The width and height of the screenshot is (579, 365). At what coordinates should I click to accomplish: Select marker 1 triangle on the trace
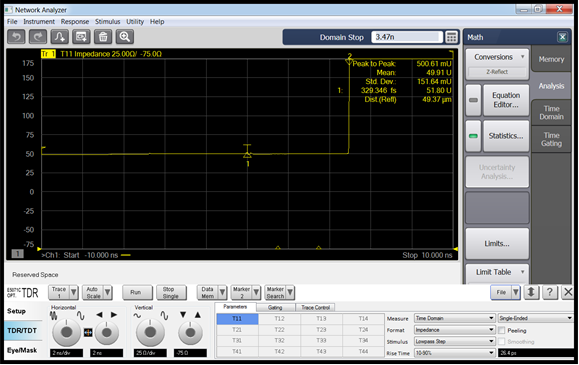[247, 155]
